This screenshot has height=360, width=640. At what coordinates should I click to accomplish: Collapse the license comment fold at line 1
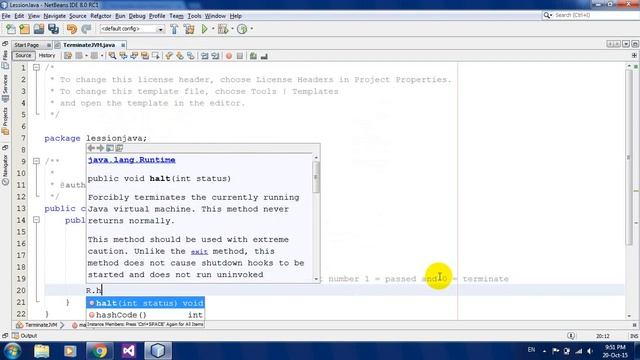(36, 67)
